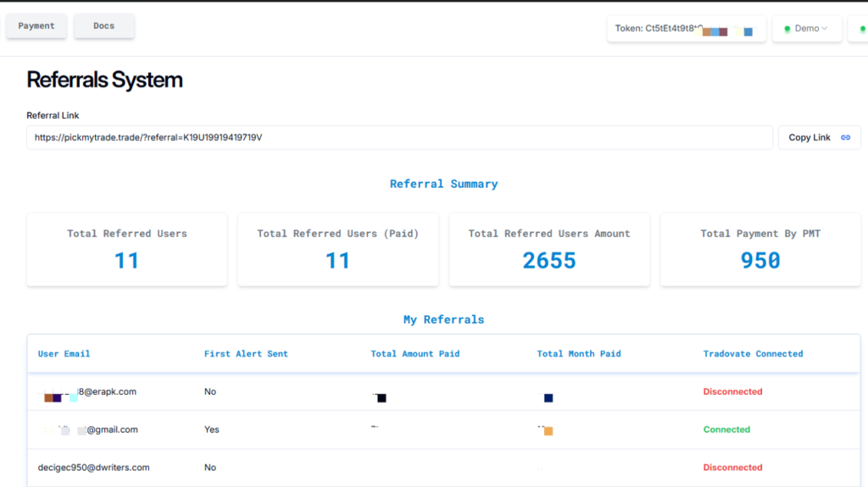868x487 pixels.
Task: Click the erapk.com email cell
Action: point(88,392)
